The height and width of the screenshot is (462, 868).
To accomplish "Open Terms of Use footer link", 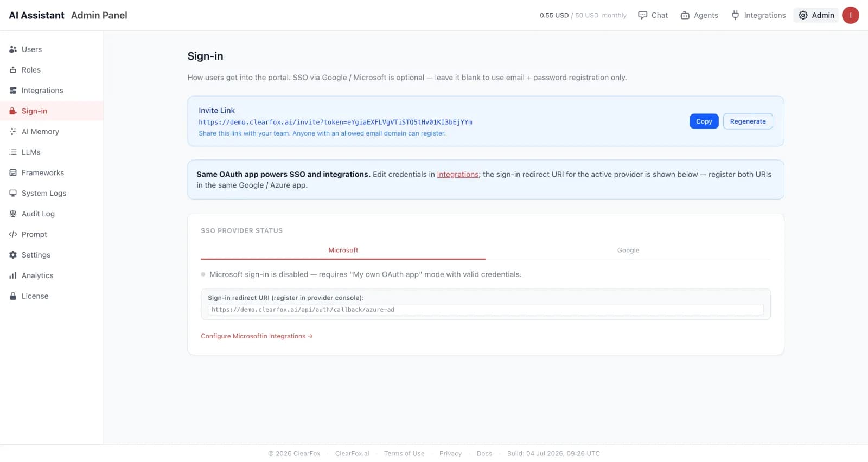I will pyautogui.click(x=404, y=454).
